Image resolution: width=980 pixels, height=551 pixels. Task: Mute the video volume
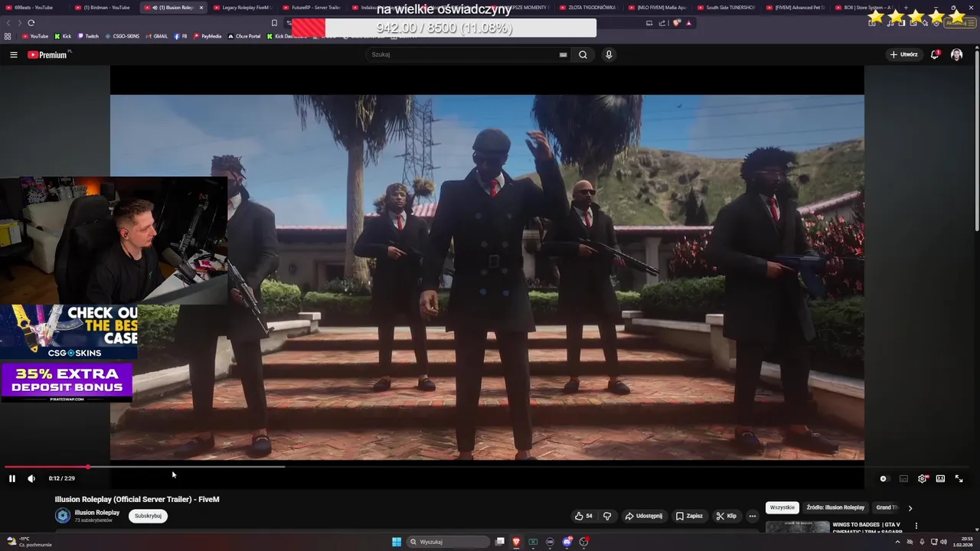pos(31,478)
